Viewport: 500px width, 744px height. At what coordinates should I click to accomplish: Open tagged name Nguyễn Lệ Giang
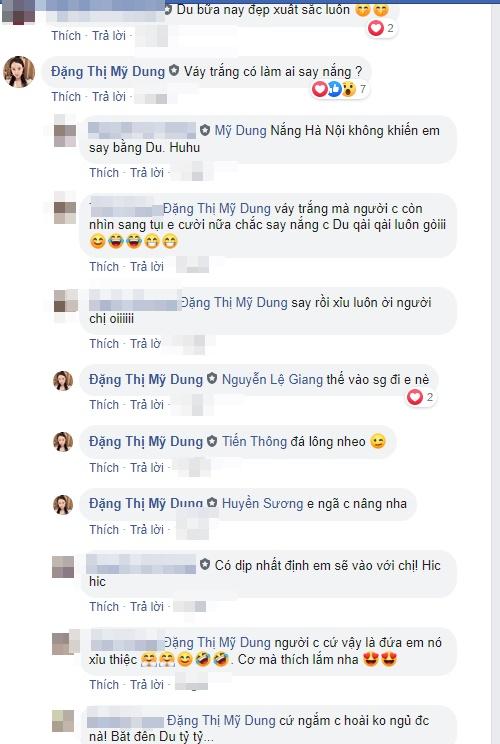tap(272, 380)
